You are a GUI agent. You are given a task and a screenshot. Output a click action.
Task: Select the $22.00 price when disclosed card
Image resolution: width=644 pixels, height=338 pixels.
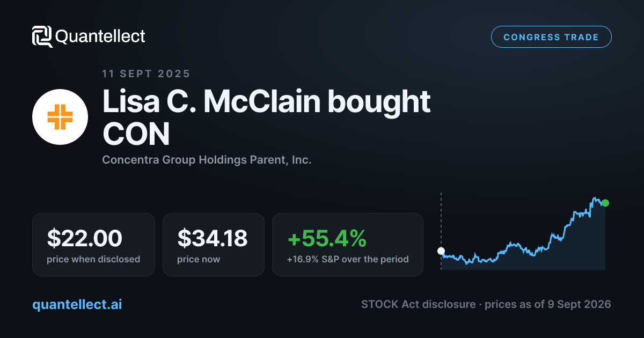pyautogui.click(x=93, y=245)
